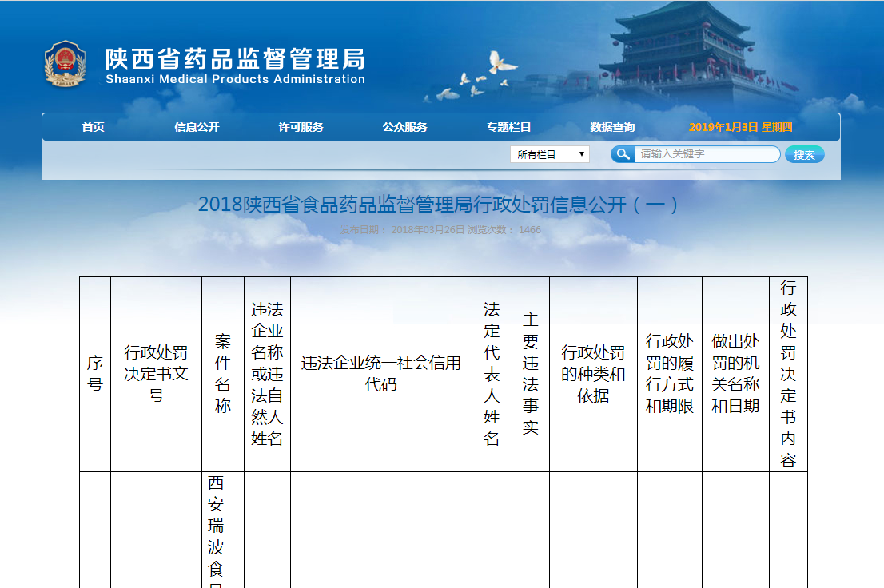Image resolution: width=884 pixels, height=588 pixels.
Task: Click the national emblem logo
Action: coord(65,64)
